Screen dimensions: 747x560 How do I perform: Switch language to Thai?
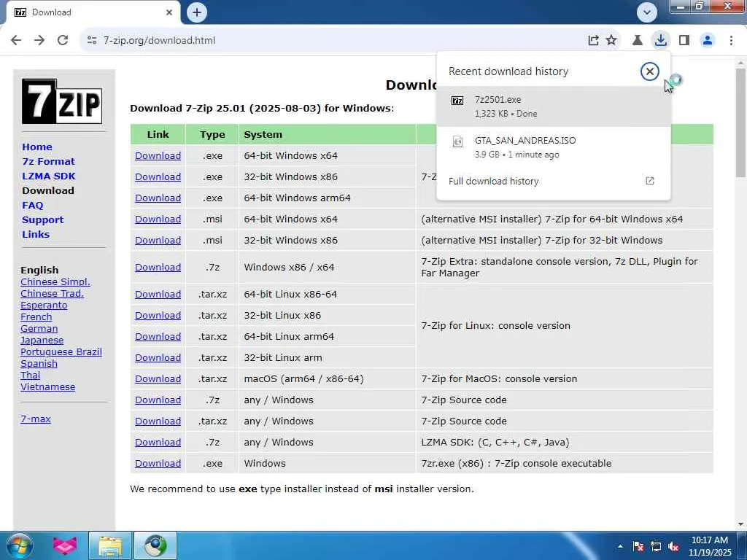[31, 376]
